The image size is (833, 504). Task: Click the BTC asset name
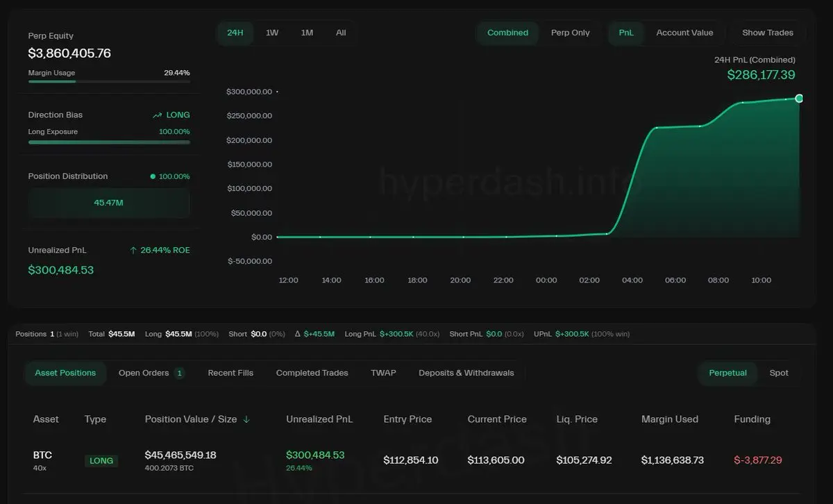[x=42, y=455]
